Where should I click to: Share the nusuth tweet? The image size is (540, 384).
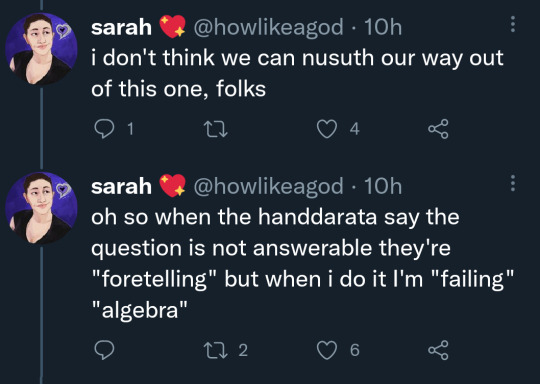[438, 129]
